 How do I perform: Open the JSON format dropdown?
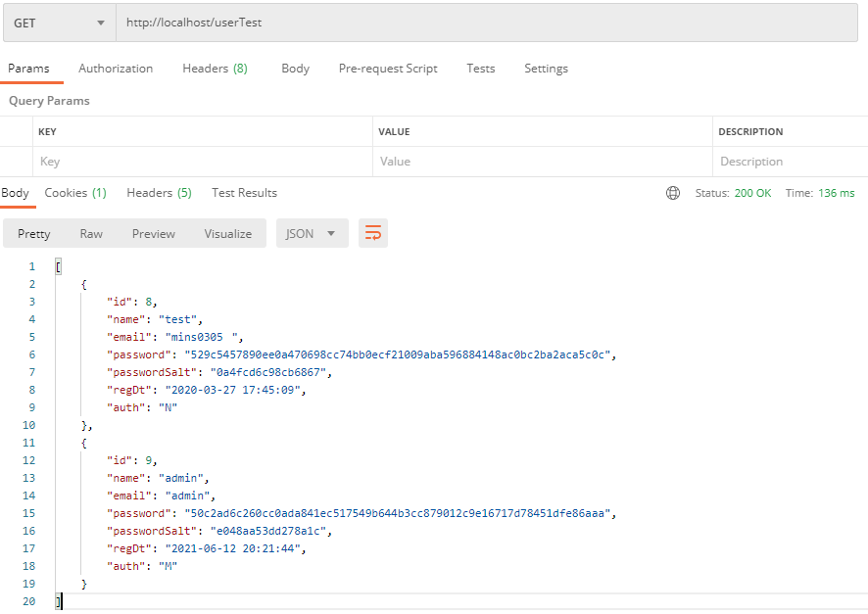coord(313,233)
